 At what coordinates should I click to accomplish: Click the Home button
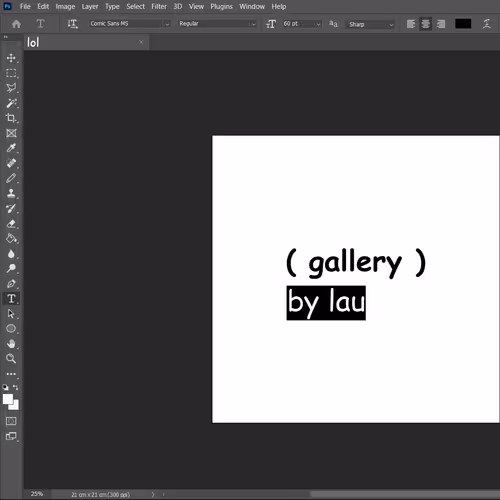pos(16,24)
